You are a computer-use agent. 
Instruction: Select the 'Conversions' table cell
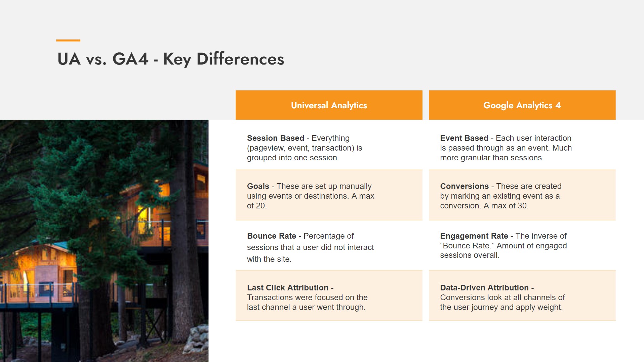tap(522, 196)
